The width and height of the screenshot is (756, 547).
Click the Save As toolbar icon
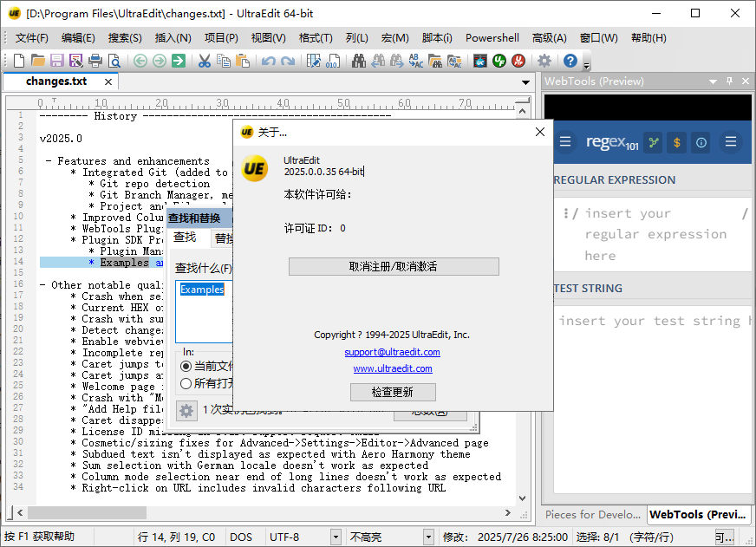[x=76, y=61]
